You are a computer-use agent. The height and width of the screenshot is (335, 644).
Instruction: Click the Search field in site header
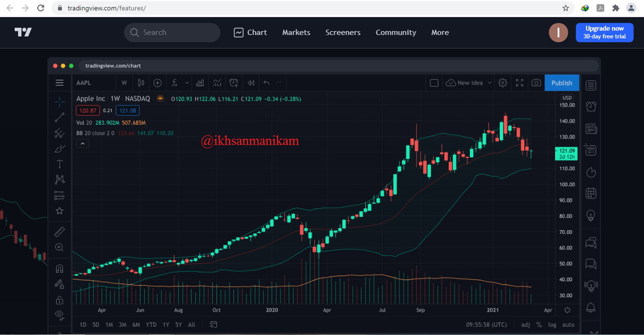[172, 32]
